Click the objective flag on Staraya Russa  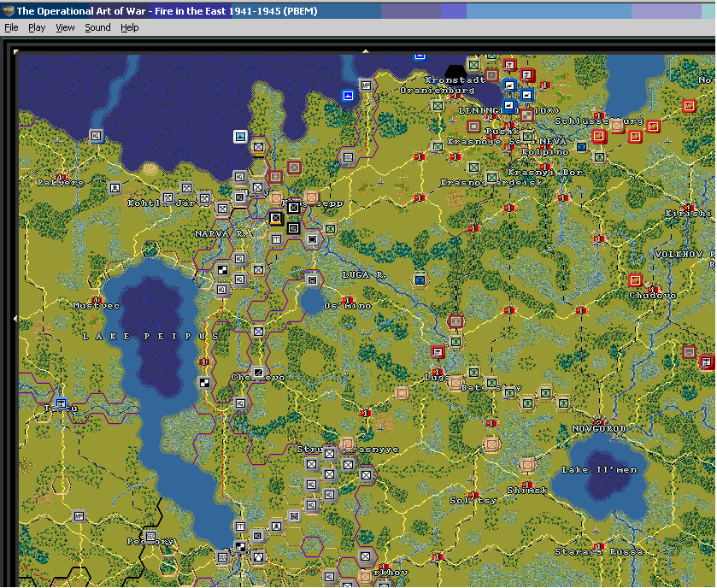pos(599,546)
